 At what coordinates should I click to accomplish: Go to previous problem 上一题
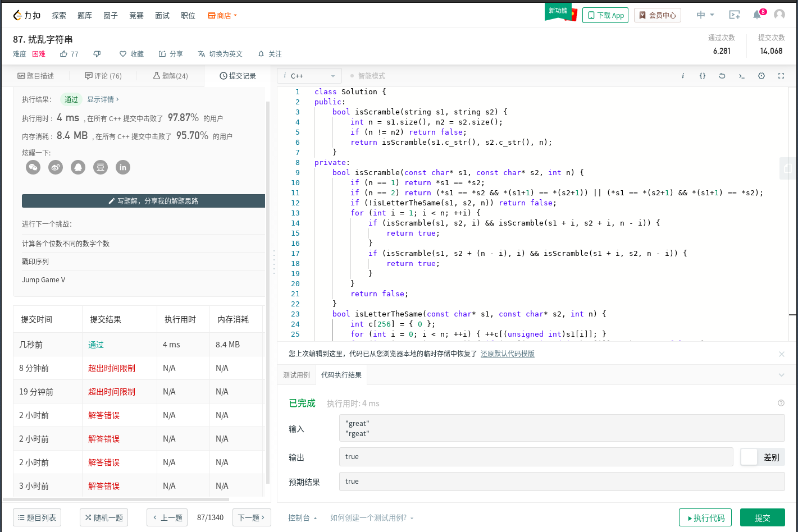(168, 517)
